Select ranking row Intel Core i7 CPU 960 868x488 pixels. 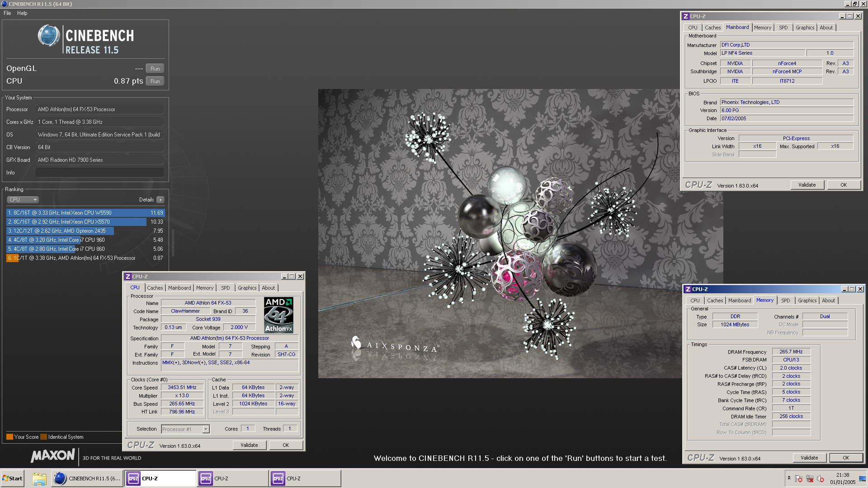tap(85, 240)
